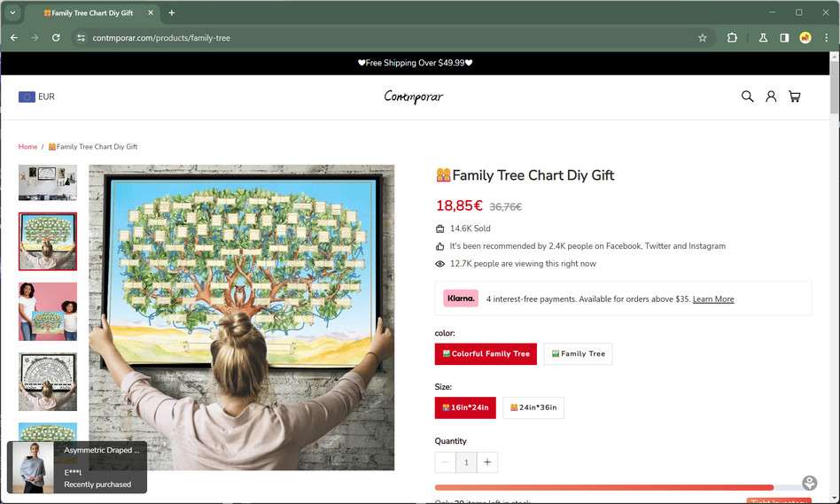The height and width of the screenshot is (504, 840).
Task: Select the Colorful Family Tree color option
Action: coord(486,353)
